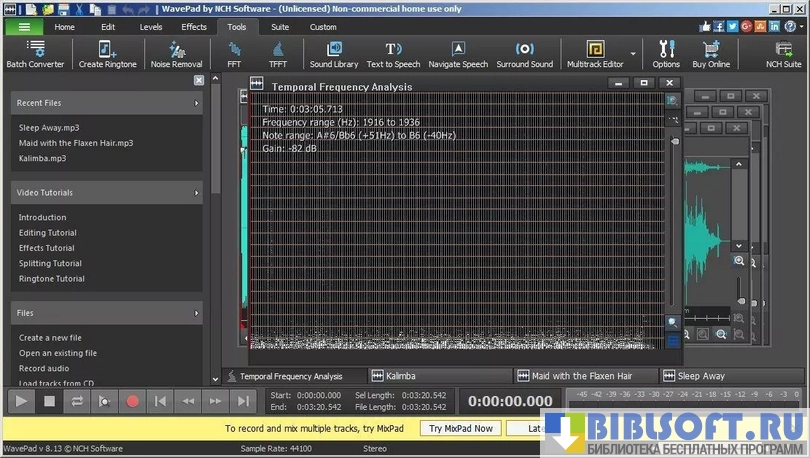This screenshot has height=458, width=810.
Task: Open the Batch Converter tool
Action: click(x=35, y=54)
